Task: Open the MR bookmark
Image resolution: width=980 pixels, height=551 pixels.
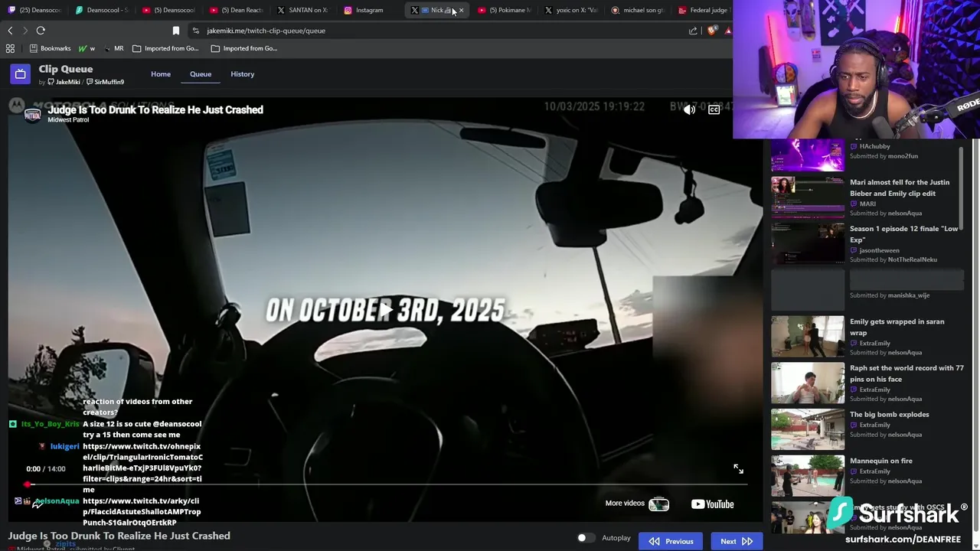Action: point(114,48)
